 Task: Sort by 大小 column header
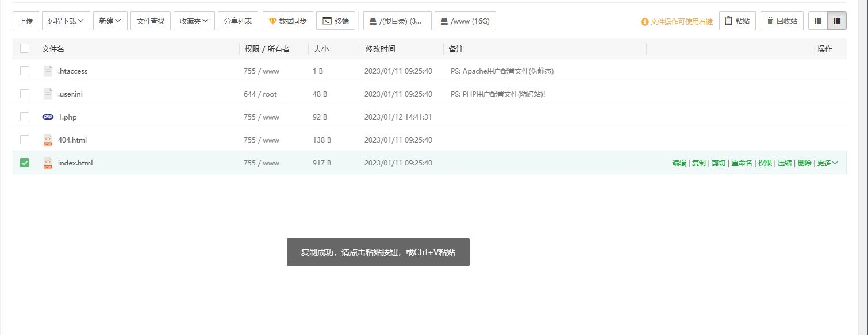coord(321,49)
